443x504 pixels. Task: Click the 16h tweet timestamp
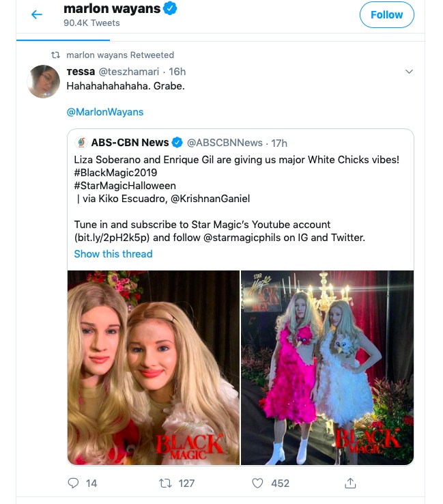(x=177, y=72)
